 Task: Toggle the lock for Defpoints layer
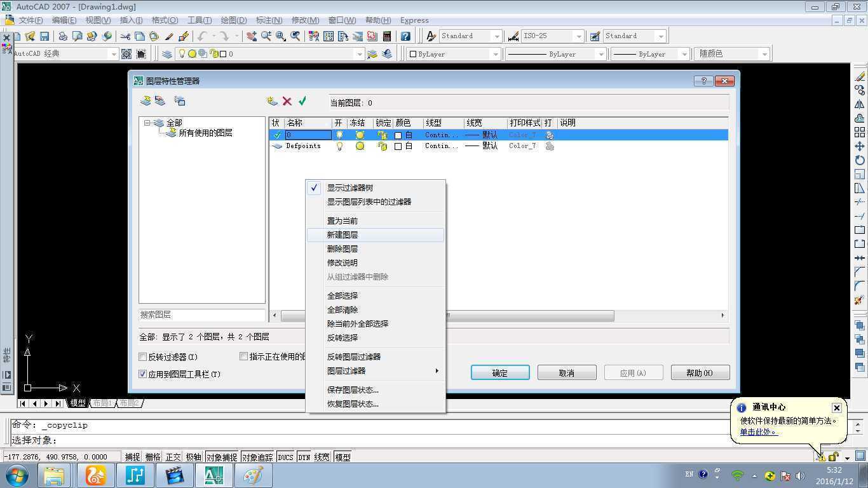click(382, 146)
